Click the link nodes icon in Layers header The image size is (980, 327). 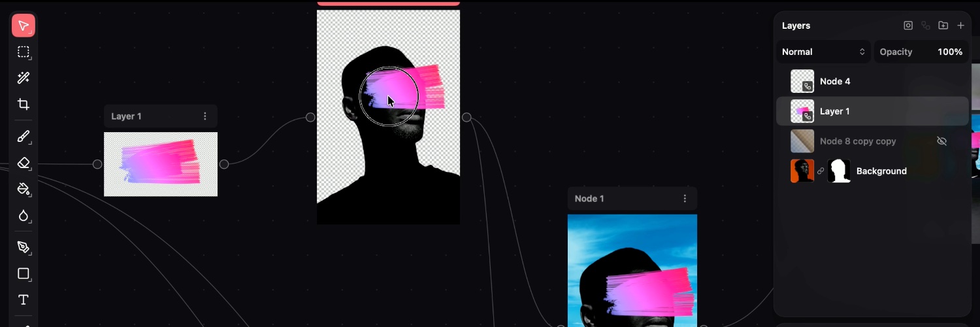pyautogui.click(x=926, y=26)
